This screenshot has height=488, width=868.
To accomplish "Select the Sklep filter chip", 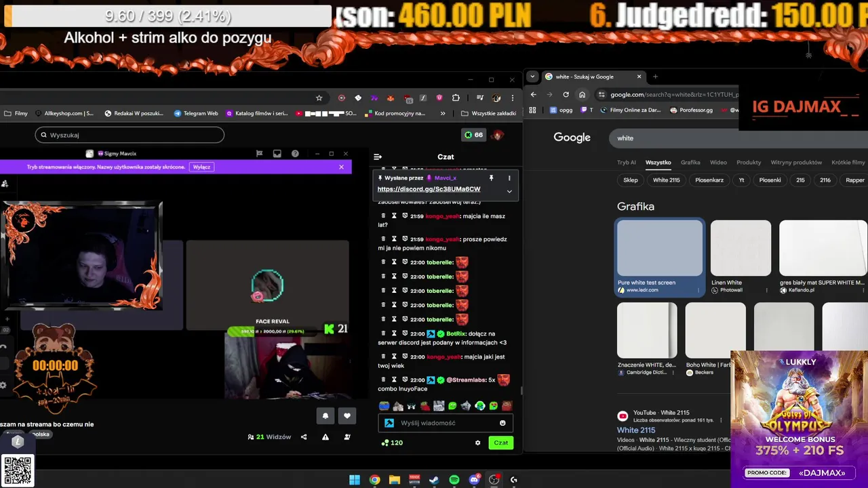I will 631,180.
